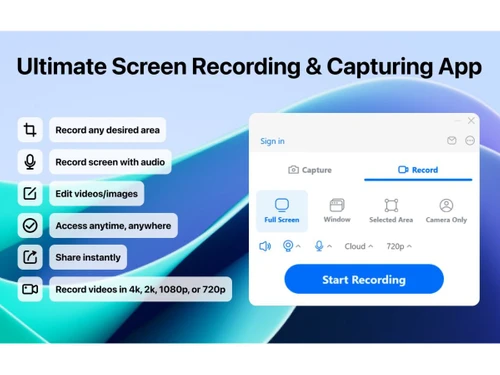Minimize the recorder window
This screenshot has width=500, height=375.
pyautogui.click(x=458, y=121)
